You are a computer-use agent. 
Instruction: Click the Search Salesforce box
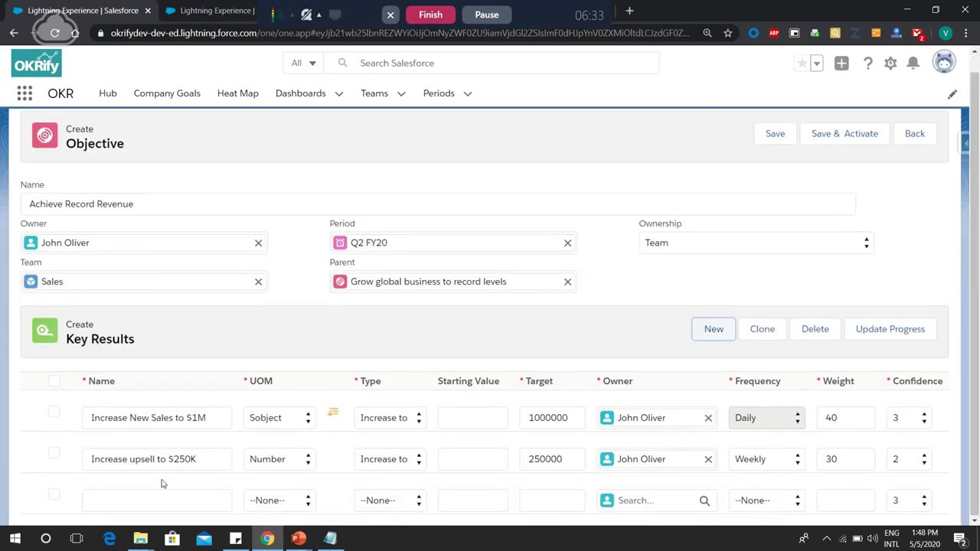[x=490, y=63]
